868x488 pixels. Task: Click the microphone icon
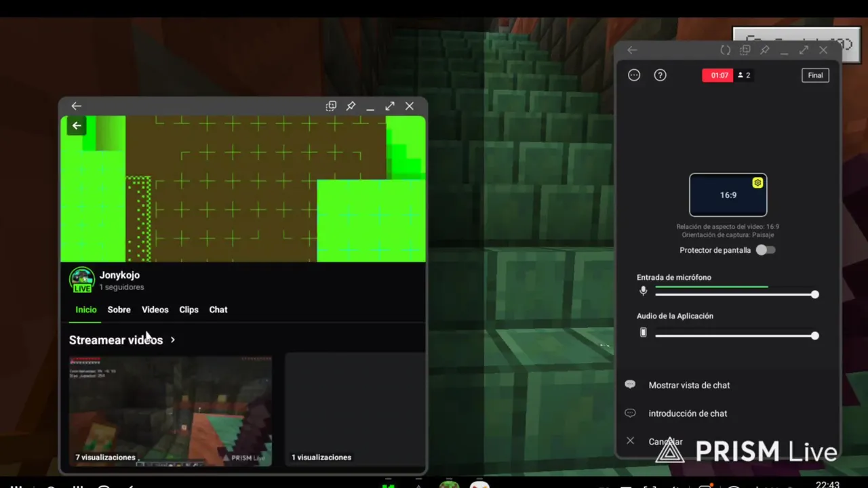(644, 291)
